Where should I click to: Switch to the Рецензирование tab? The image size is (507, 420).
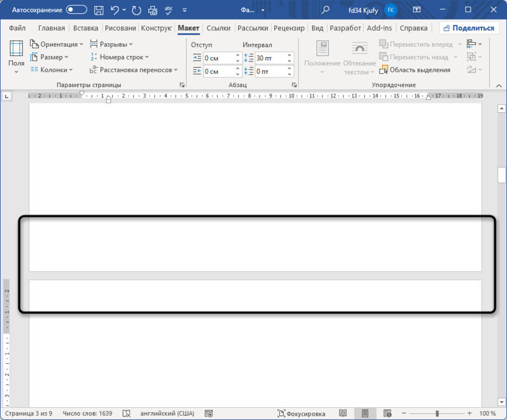point(289,28)
